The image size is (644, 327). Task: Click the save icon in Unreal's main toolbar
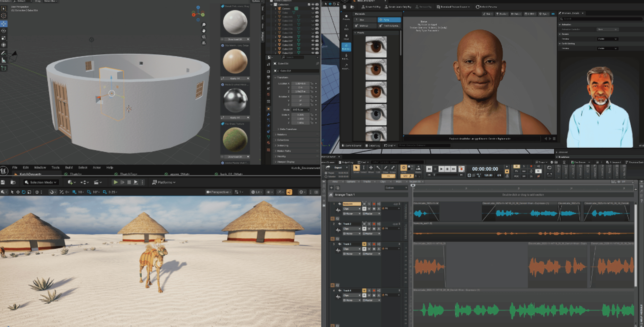(3, 182)
